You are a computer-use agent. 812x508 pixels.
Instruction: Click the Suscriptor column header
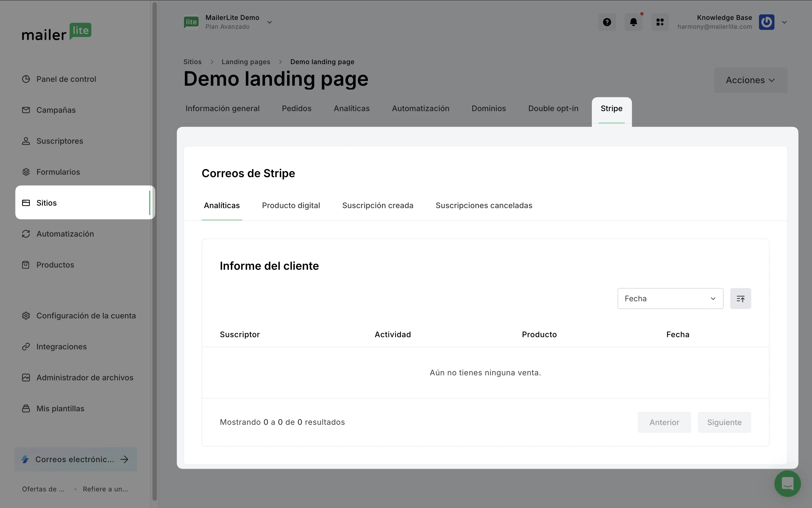pyautogui.click(x=240, y=334)
